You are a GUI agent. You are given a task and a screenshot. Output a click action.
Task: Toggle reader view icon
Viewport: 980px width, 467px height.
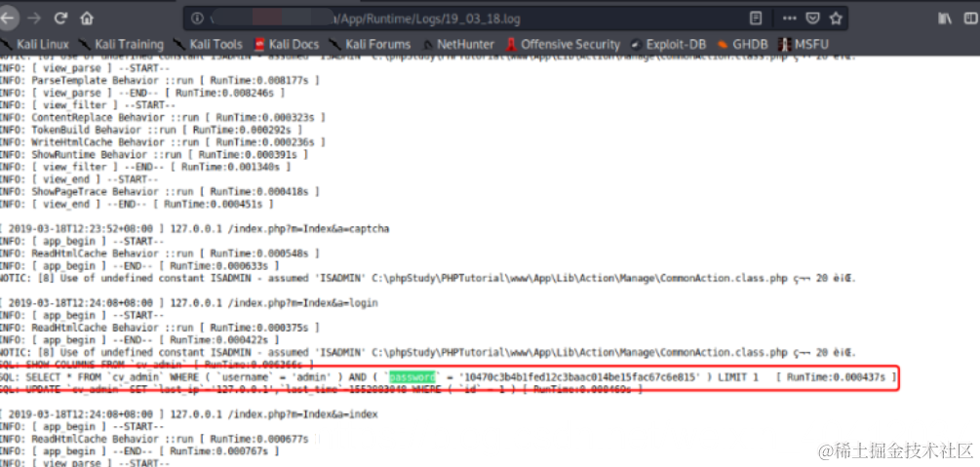[756, 19]
